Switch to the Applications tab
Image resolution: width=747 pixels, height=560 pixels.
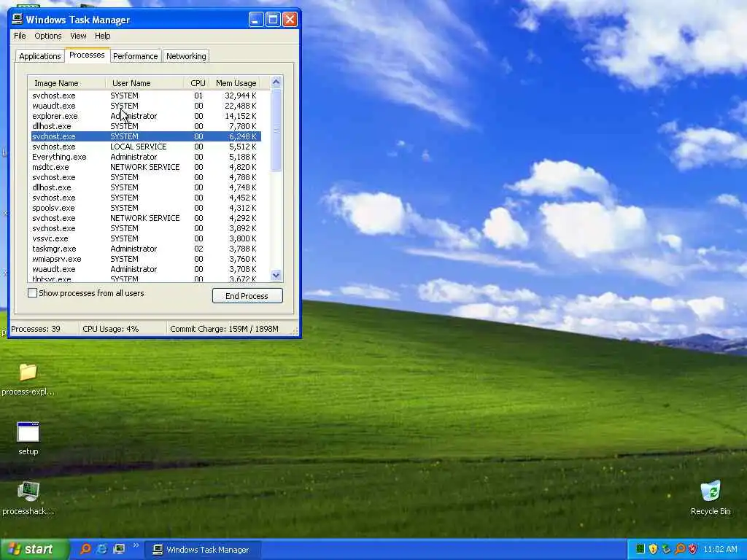point(40,56)
